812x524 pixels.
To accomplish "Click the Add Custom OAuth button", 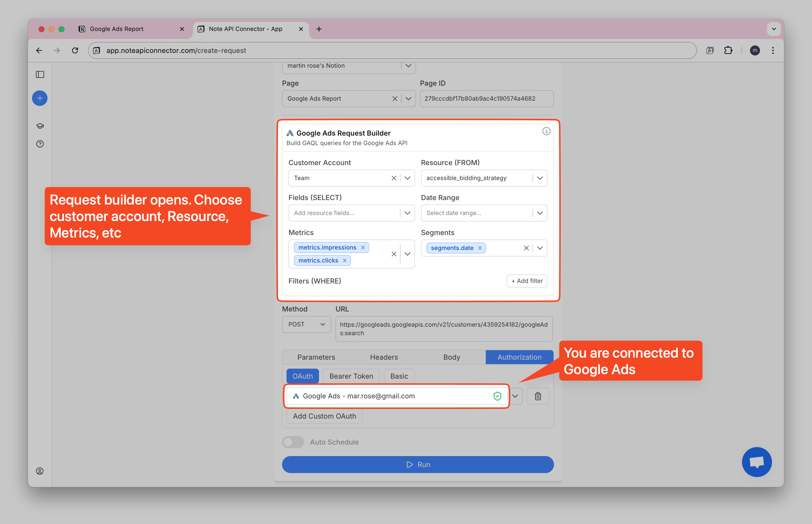I will (x=324, y=416).
